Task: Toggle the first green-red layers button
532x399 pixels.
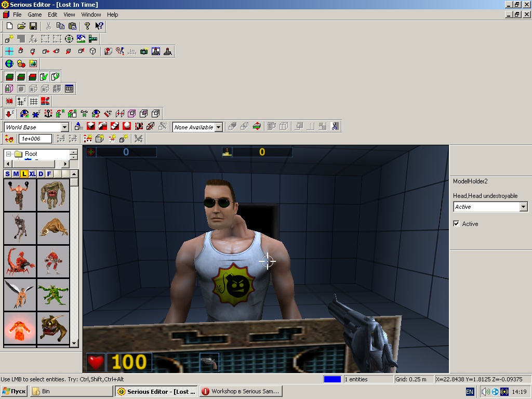Action: [x=9, y=77]
